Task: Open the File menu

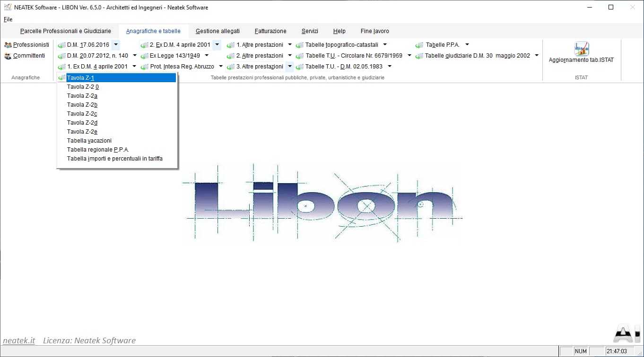Action: tap(8, 19)
